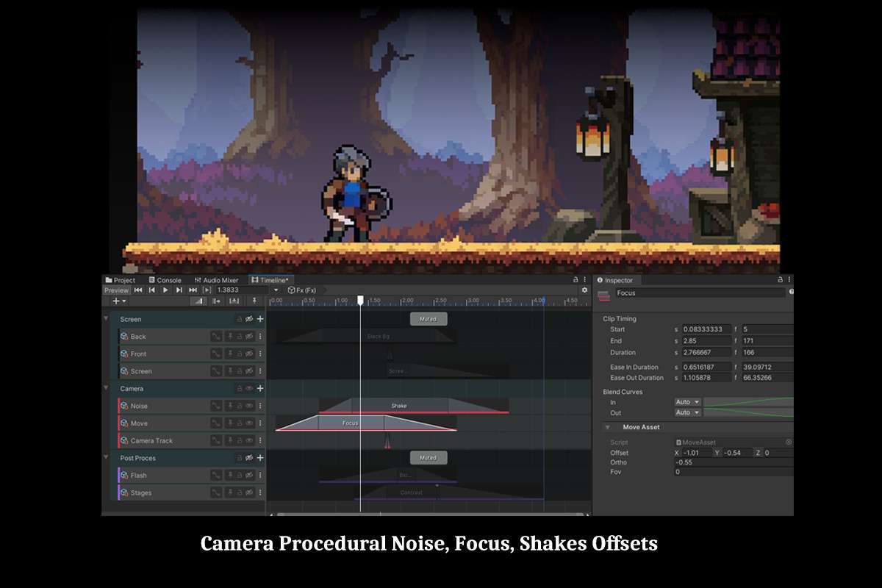Click the Muted label on Post Proces
The height and width of the screenshot is (588, 882).
coord(429,458)
